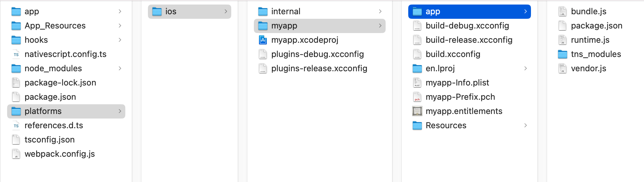Click the internal folder icon
Image resolution: width=644 pixels, height=182 pixels.
(x=263, y=12)
